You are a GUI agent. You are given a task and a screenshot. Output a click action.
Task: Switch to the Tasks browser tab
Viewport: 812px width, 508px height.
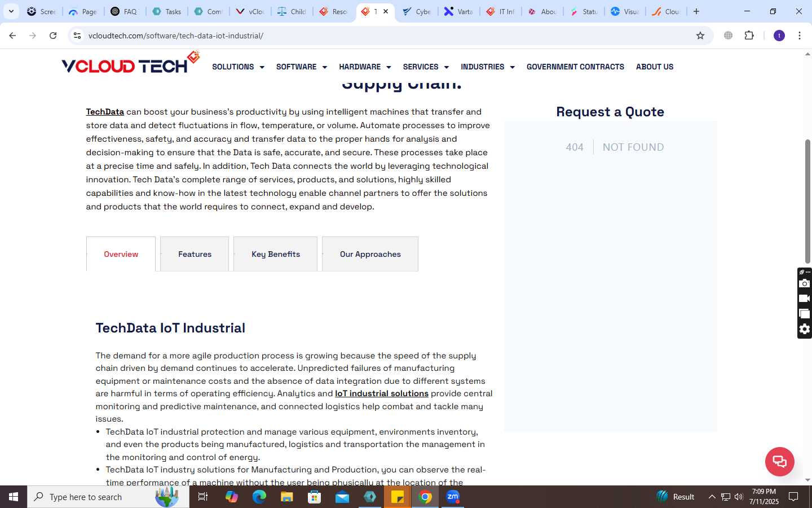point(167,11)
